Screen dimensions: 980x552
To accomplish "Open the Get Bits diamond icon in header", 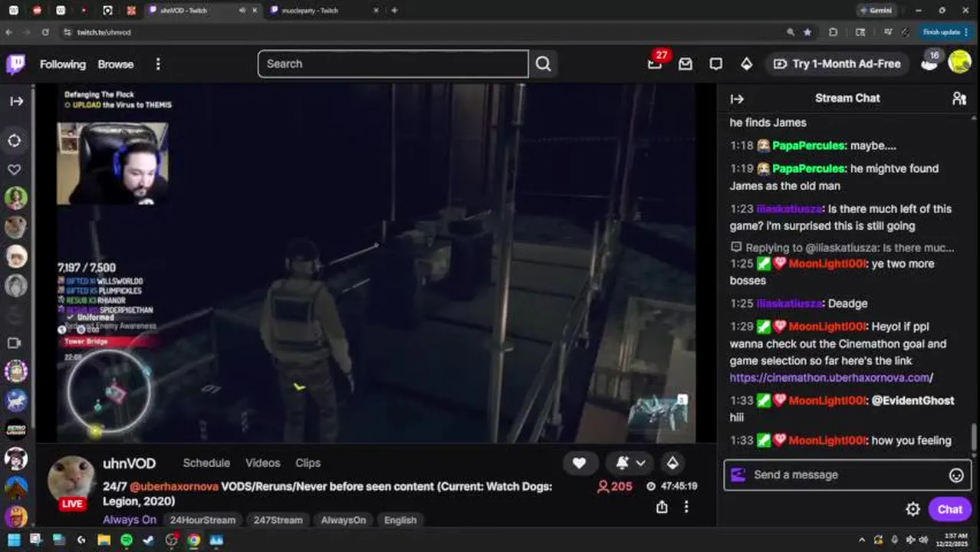I will point(746,64).
